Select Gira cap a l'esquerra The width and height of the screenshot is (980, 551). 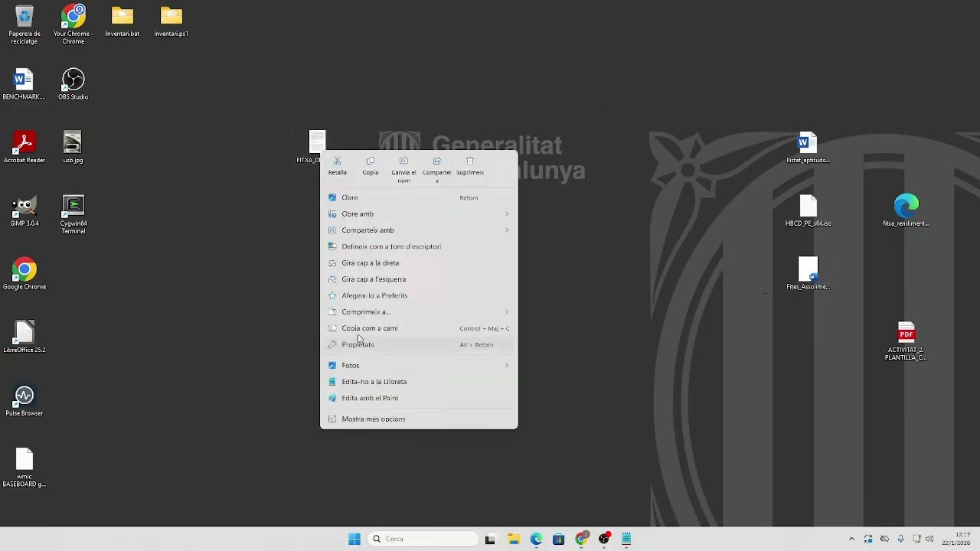pos(419,279)
